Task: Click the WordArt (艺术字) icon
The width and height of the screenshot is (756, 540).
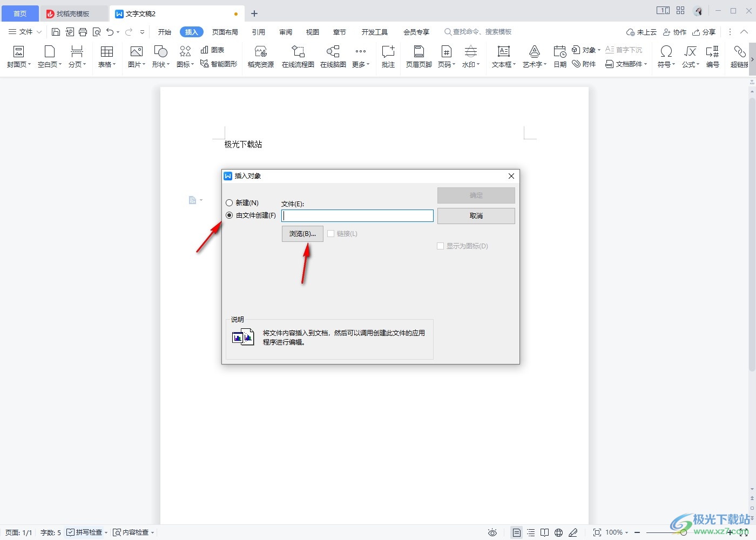Action: 535,57
